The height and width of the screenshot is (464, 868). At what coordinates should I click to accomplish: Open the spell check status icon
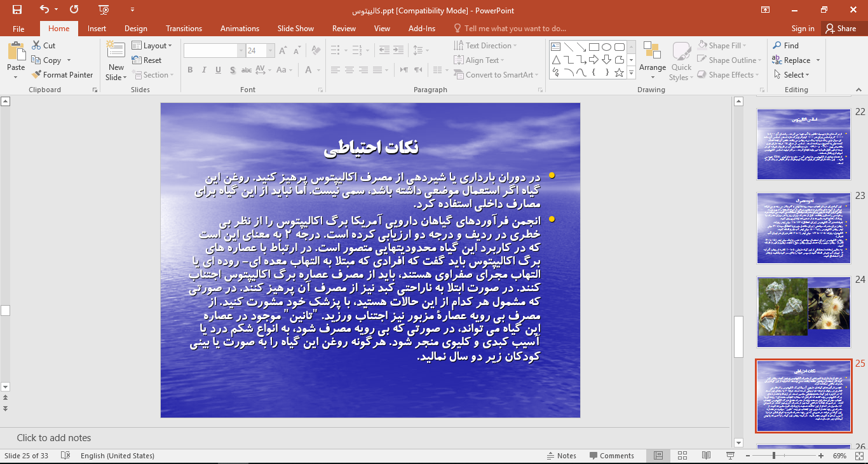[x=65, y=456]
